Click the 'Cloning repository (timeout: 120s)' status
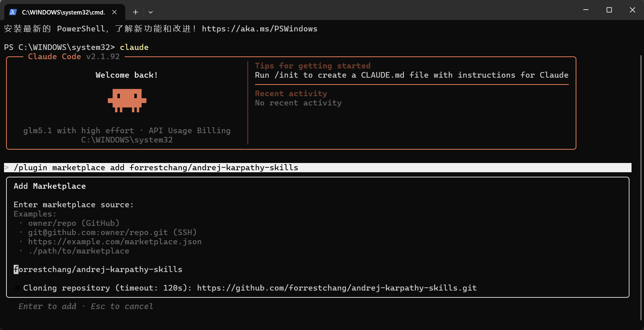 (107, 288)
